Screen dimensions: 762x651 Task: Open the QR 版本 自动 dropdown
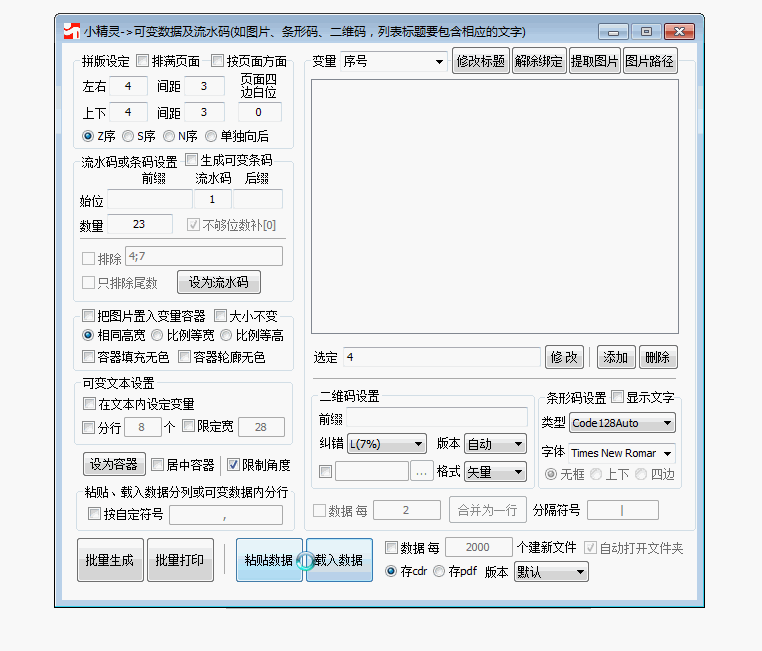point(495,444)
